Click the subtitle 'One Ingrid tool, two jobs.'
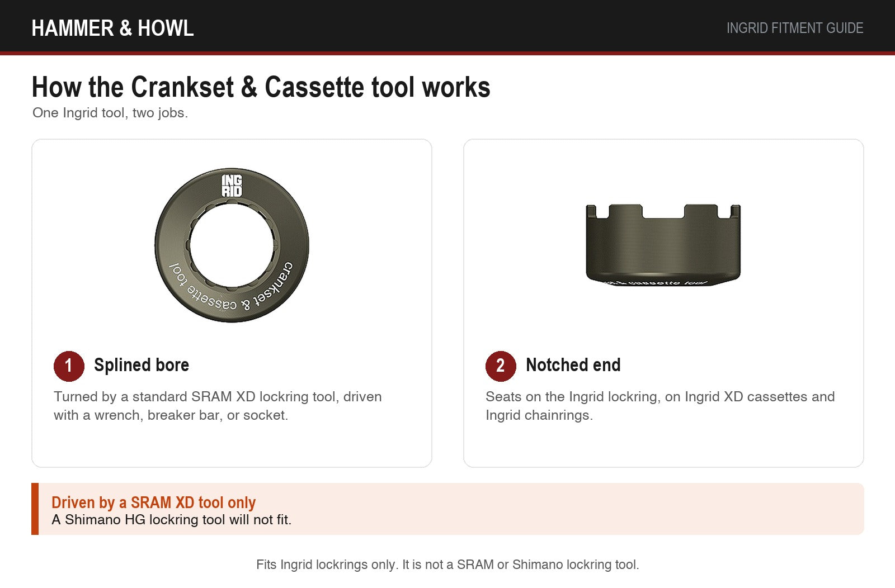Viewport: 895px width, 588px height. 110,113
